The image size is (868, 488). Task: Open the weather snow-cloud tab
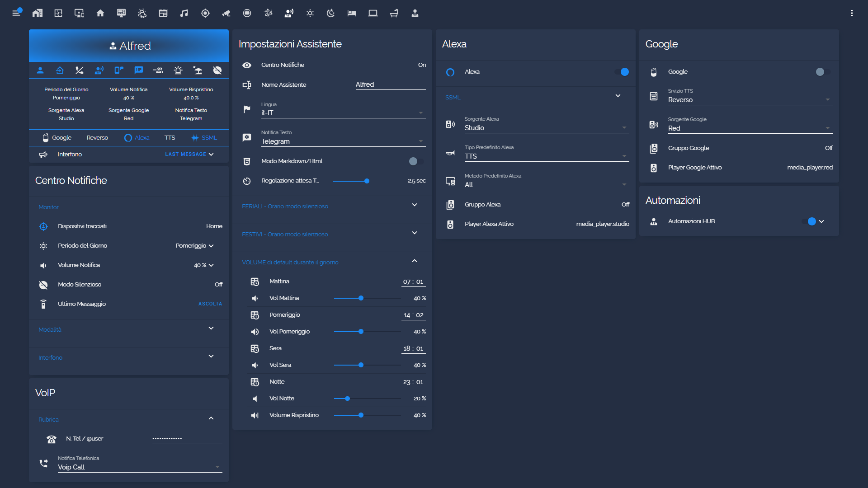142,13
